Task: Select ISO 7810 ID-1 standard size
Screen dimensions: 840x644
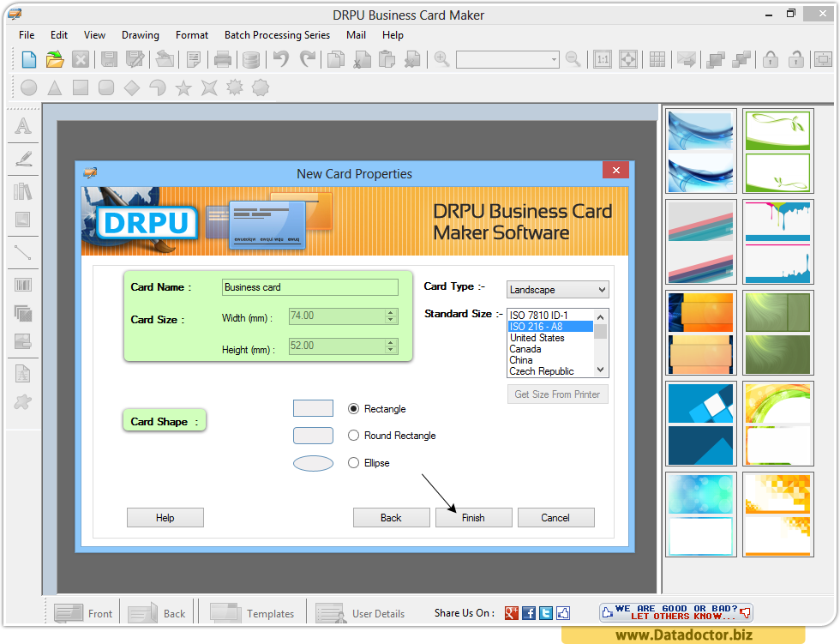Action: click(550, 315)
